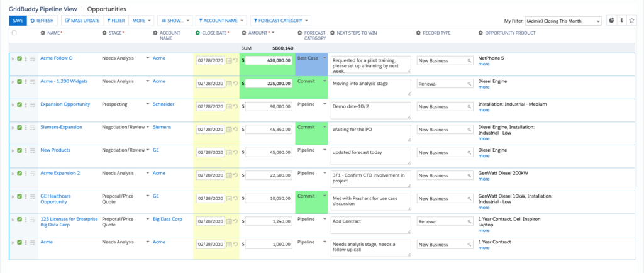644x273 pixels.
Task: Sort by the Close Date column header
Action: [215, 33]
